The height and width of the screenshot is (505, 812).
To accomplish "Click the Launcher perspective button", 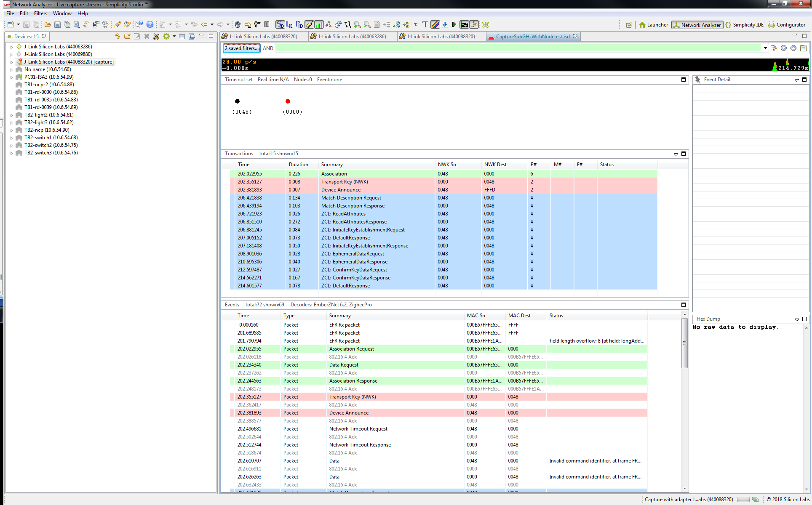I will click(654, 24).
